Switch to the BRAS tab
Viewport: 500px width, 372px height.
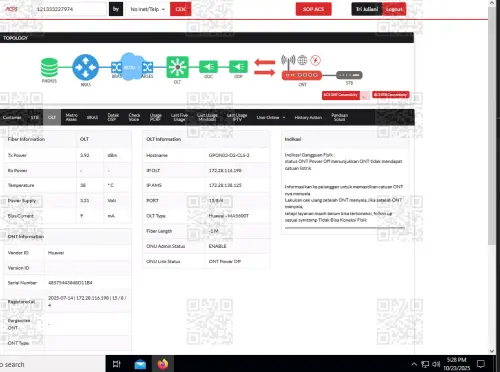click(92, 117)
